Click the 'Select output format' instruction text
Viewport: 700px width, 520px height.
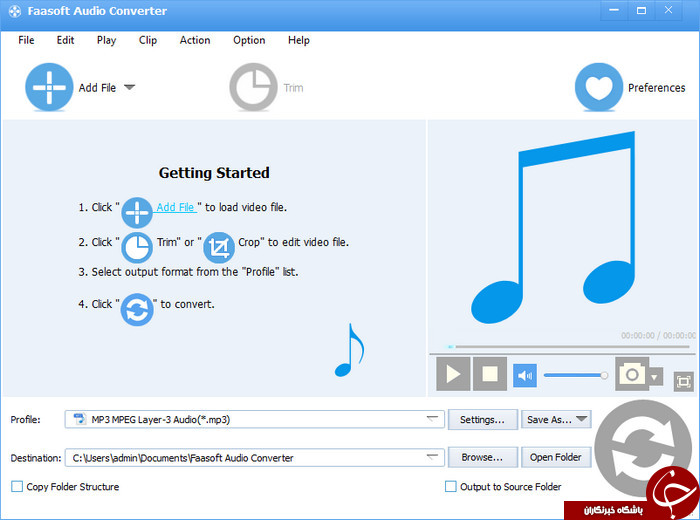(188, 272)
